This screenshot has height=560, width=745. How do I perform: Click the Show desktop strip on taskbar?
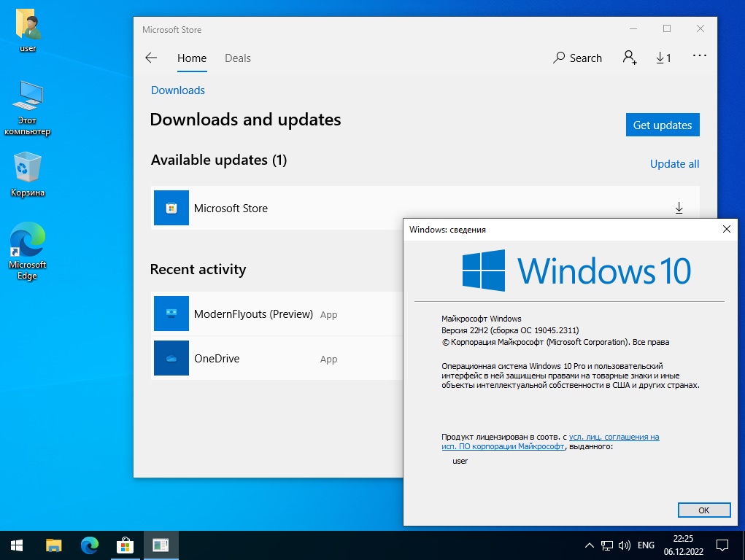tap(743, 545)
